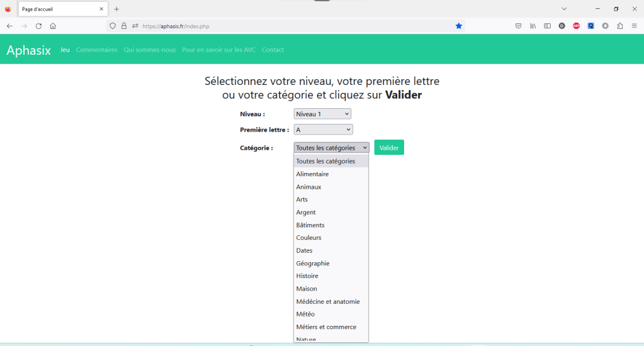Reload the page with the refresh icon
The width and height of the screenshot is (644, 346).
click(x=38, y=26)
